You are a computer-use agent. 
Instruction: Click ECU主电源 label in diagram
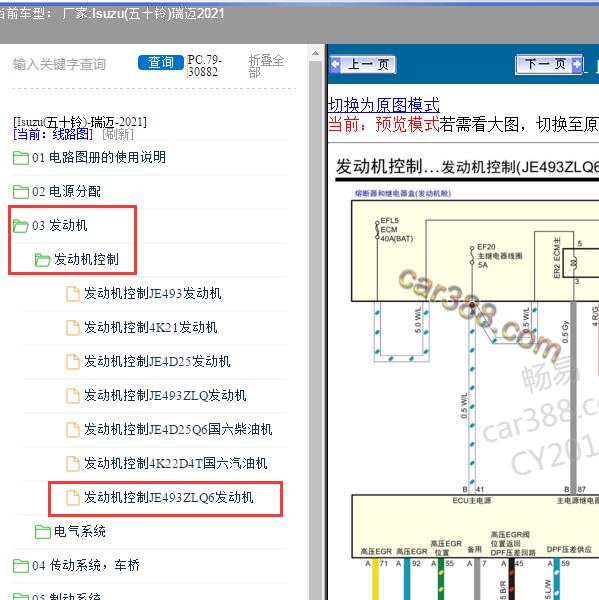tap(472, 501)
